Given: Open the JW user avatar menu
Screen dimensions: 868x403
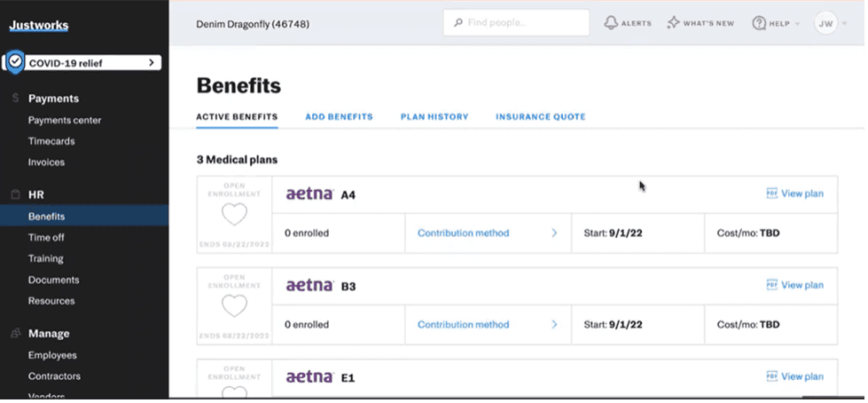Looking at the screenshot, I should (x=825, y=23).
